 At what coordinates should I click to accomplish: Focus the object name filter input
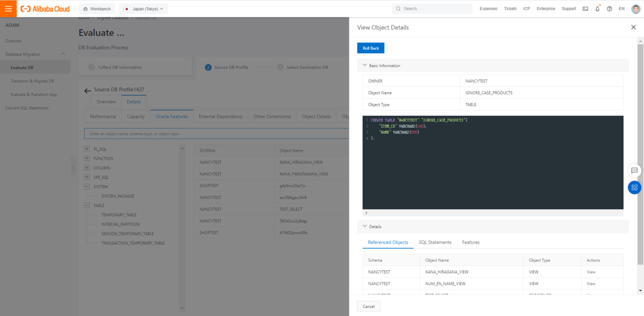tap(217, 134)
